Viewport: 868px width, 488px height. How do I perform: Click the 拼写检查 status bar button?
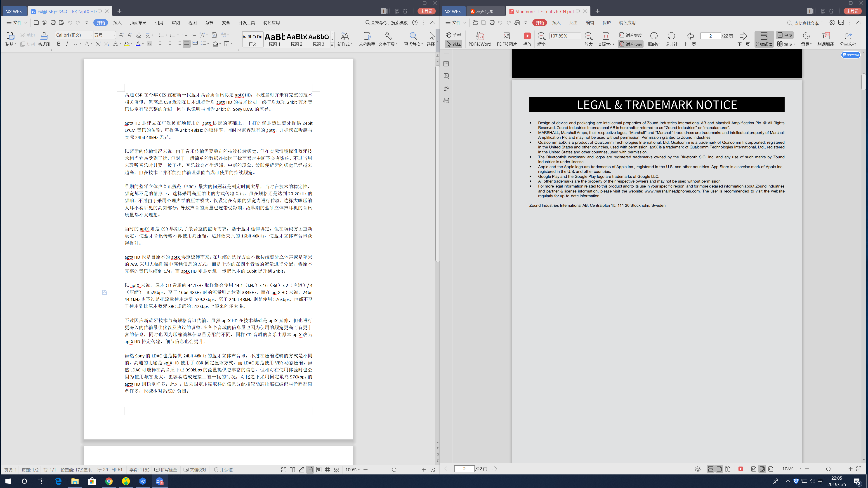[x=166, y=469]
